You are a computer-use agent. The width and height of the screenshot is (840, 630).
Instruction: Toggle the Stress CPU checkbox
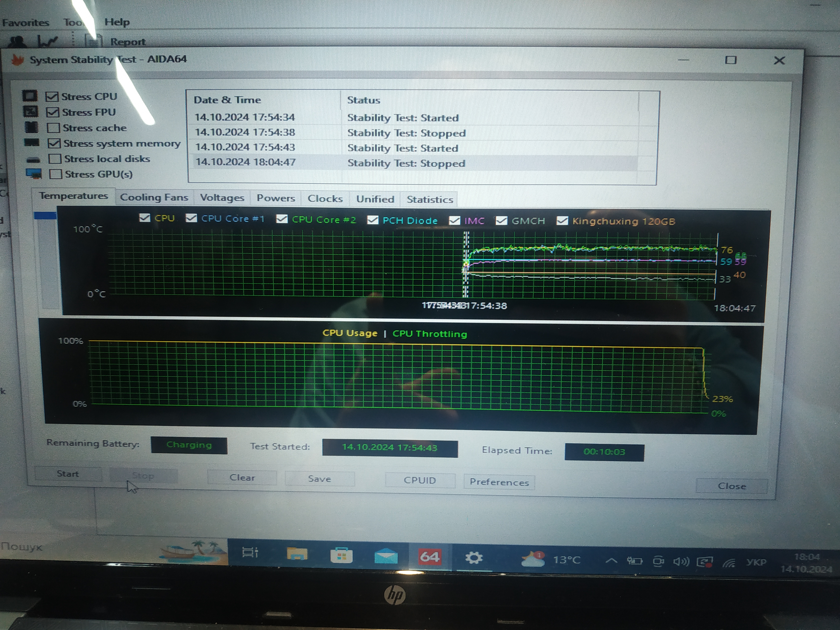point(52,96)
